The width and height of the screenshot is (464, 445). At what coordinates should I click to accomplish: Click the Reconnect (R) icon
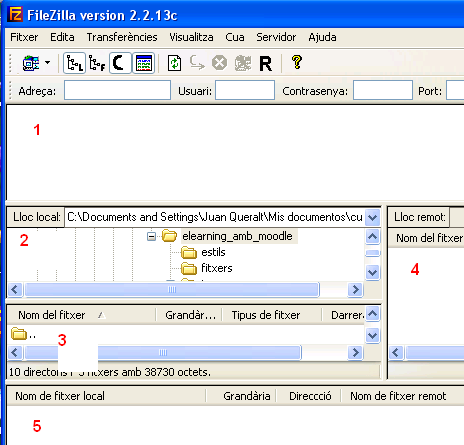point(266,64)
